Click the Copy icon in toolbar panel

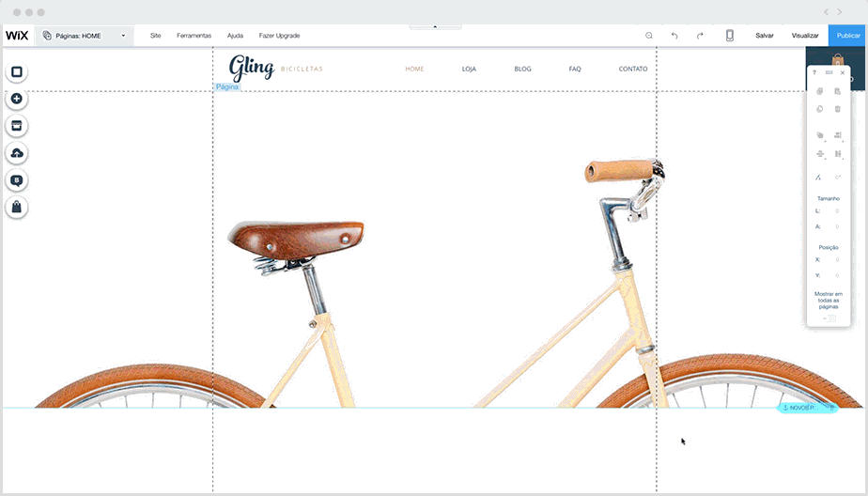pos(820,91)
